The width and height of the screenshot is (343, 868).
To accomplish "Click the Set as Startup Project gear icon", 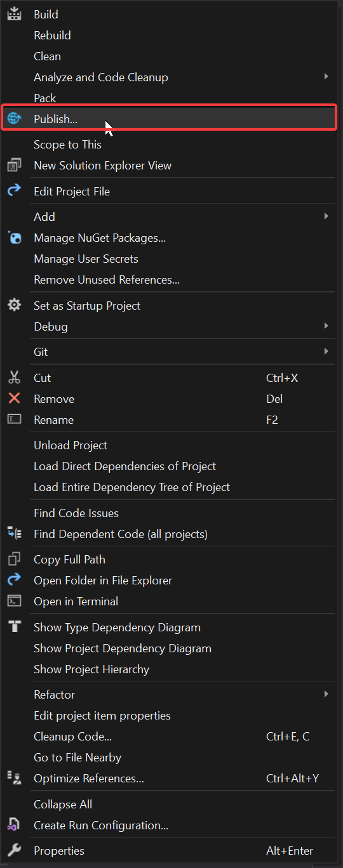I will click(x=14, y=305).
